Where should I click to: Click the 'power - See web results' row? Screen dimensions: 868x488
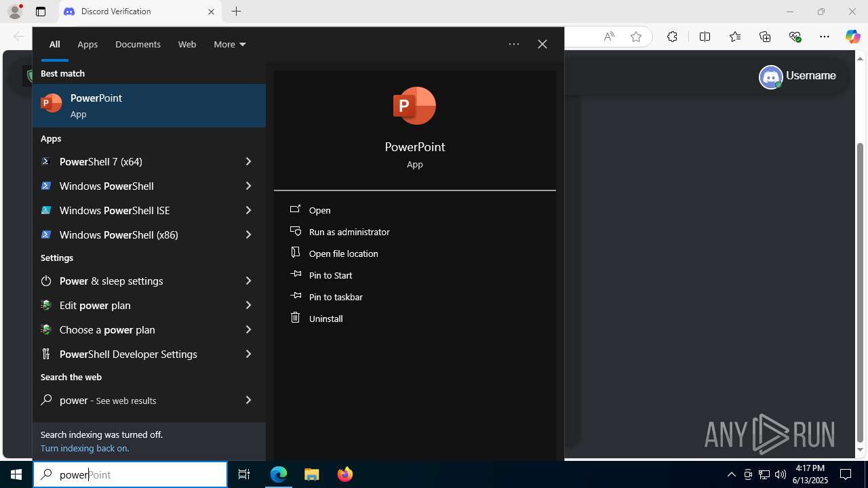tap(149, 400)
